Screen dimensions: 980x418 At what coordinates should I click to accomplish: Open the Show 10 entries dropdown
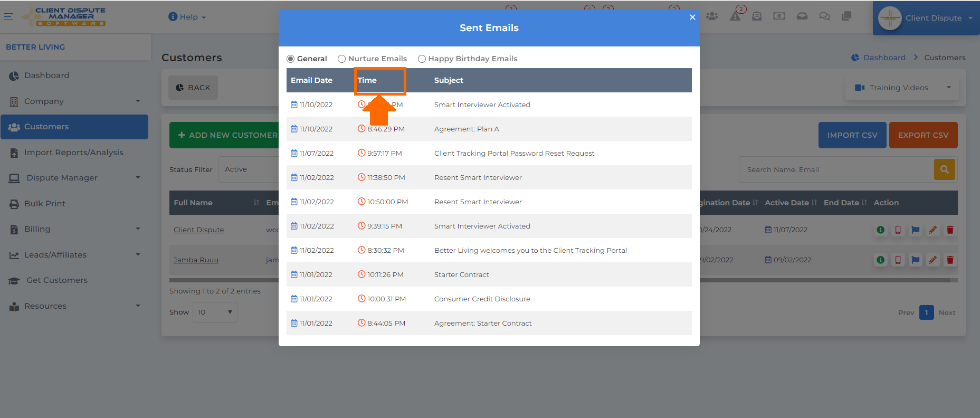pos(215,312)
